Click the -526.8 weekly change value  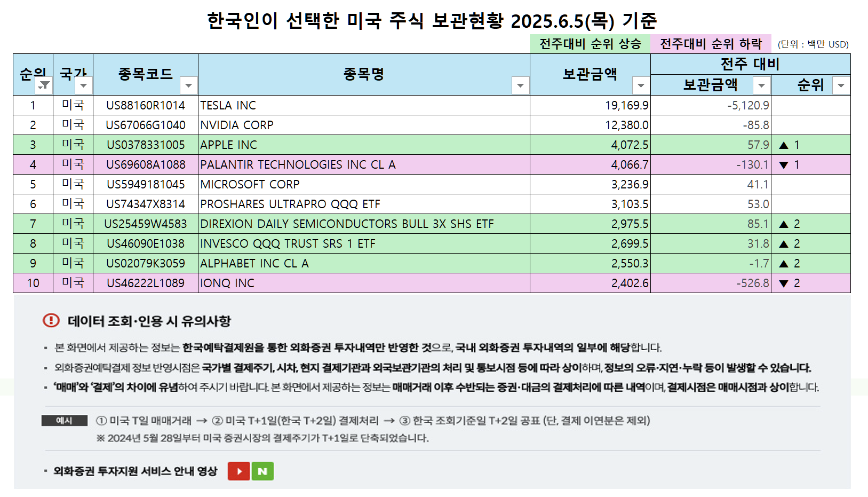pyautogui.click(x=753, y=283)
